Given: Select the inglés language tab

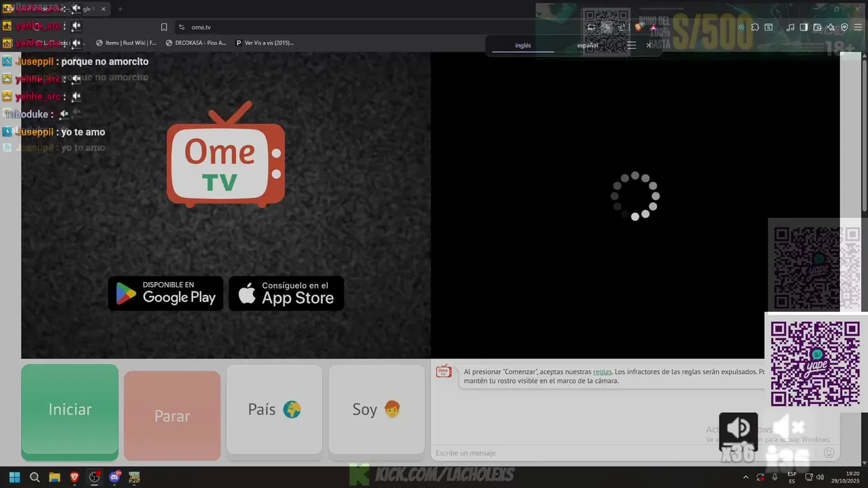Looking at the screenshot, I should tap(523, 45).
